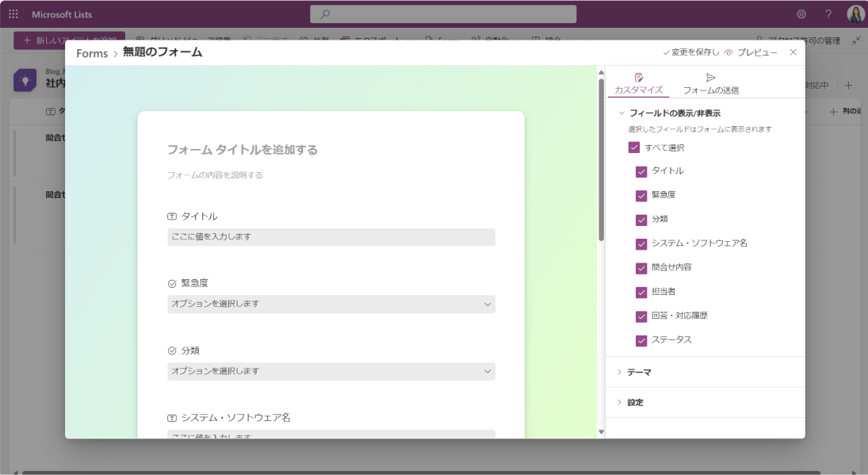The image size is (868, 475).
Task: Click the 変更を保存し button
Action: (x=691, y=52)
